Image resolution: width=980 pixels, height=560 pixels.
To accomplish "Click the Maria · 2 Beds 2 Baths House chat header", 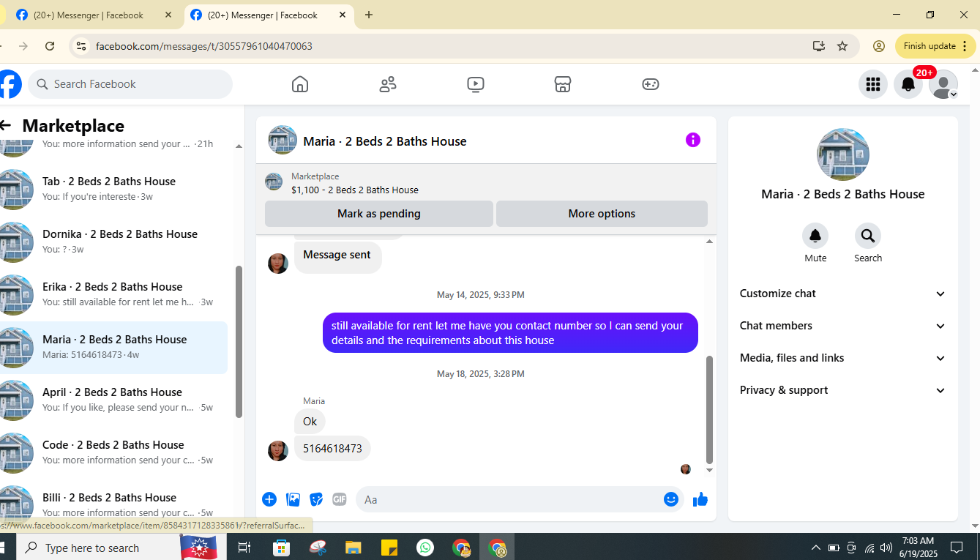I will coord(385,141).
